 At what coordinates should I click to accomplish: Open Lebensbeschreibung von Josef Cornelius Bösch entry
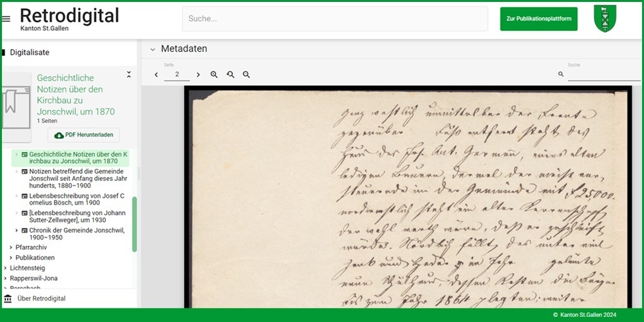(x=76, y=199)
